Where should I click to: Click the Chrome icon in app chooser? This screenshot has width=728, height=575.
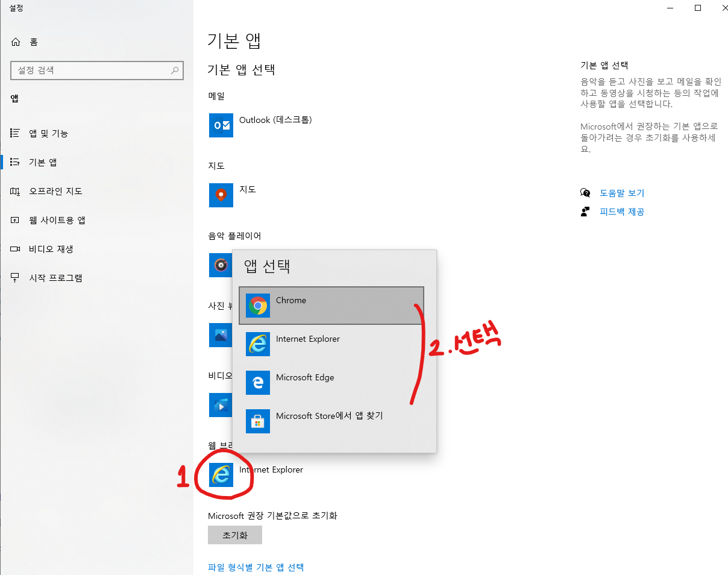[x=258, y=306]
